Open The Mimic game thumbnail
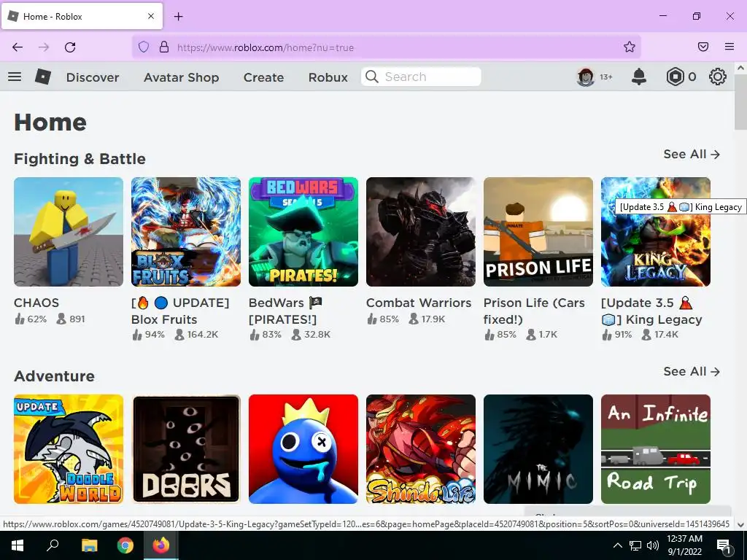Image resolution: width=747 pixels, height=560 pixels. (538, 449)
